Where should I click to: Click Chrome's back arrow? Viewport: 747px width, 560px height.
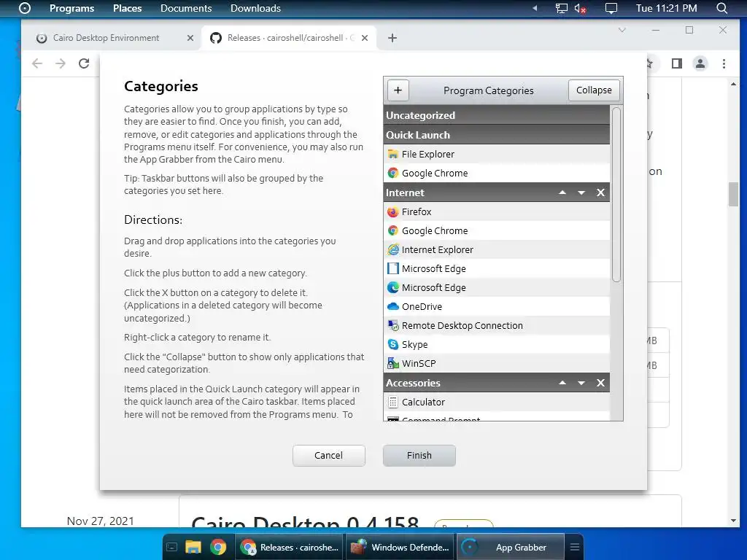point(37,63)
